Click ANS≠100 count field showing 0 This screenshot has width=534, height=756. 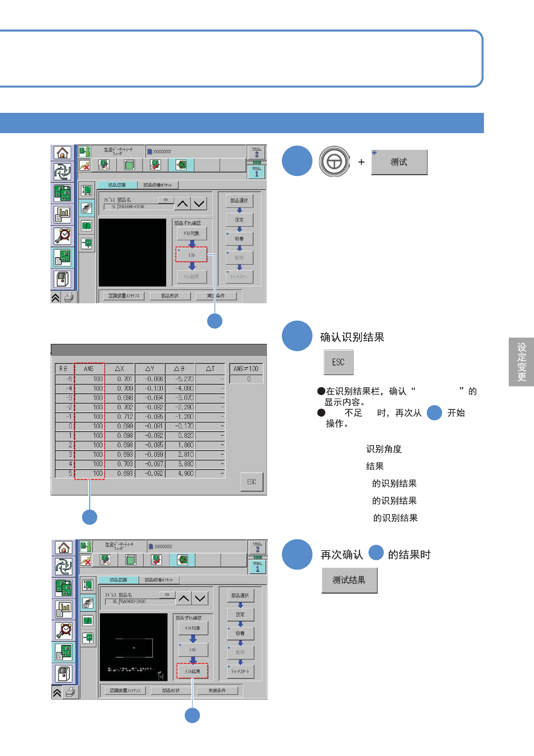(246, 379)
